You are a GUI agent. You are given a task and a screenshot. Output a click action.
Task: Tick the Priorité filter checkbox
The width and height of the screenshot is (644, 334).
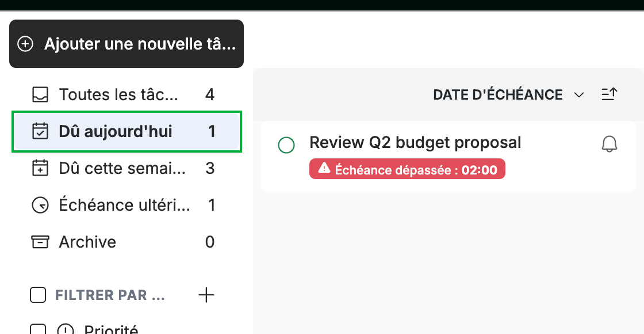[x=38, y=329]
